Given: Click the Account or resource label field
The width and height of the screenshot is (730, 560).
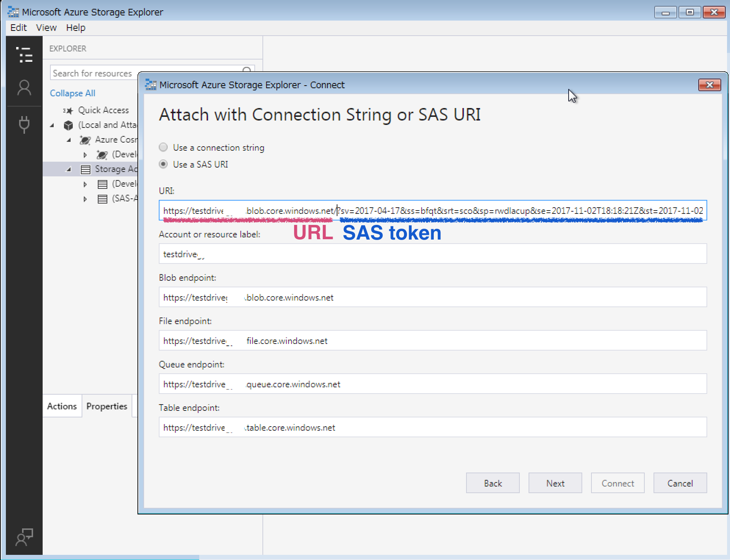Looking at the screenshot, I should 433,254.
